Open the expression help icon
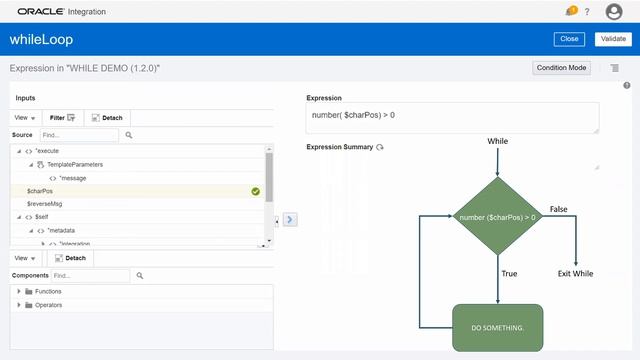 627,85
